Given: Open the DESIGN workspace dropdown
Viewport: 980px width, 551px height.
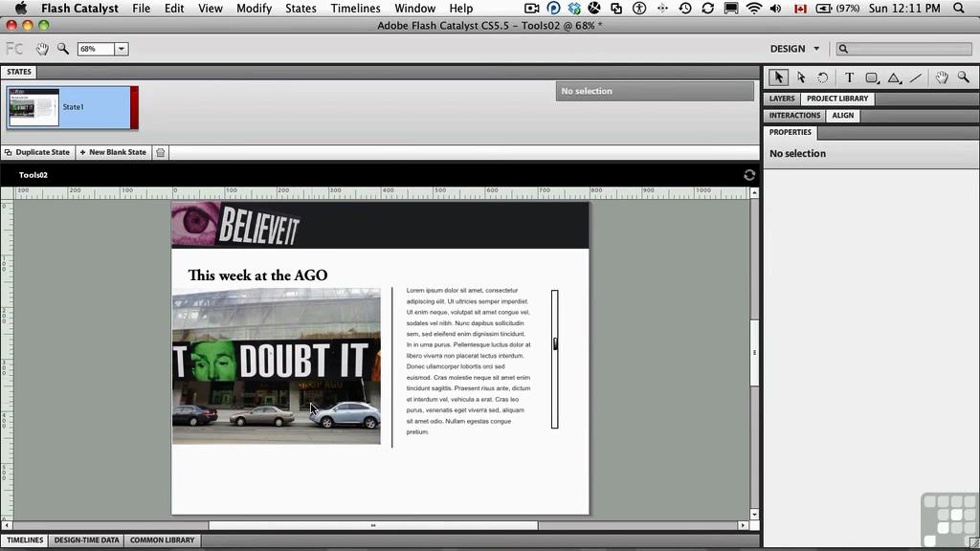Looking at the screenshot, I should [794, 49].
